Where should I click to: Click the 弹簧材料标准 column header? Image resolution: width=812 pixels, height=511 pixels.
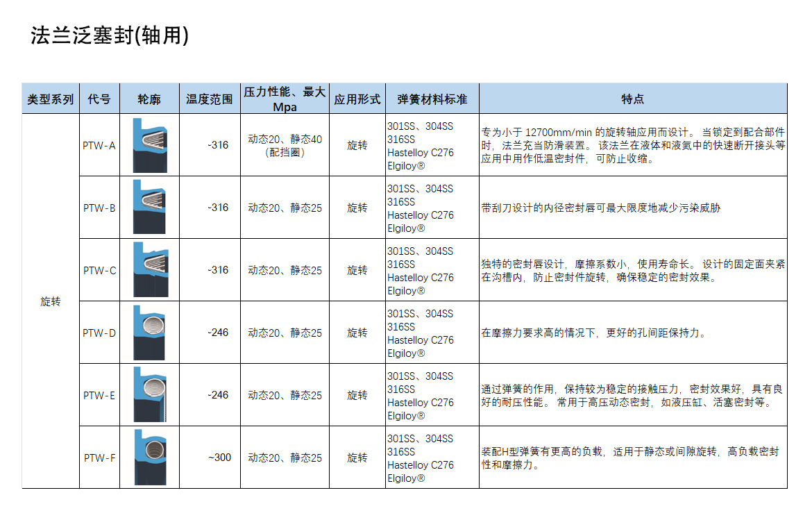pyautogui.click(x=432, y=99)
